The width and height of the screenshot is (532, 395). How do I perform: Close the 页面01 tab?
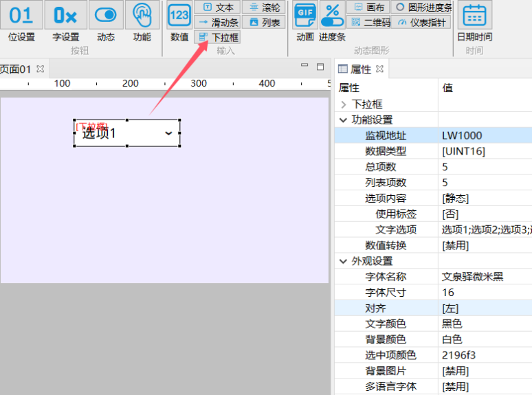click(x=41, y=69)
